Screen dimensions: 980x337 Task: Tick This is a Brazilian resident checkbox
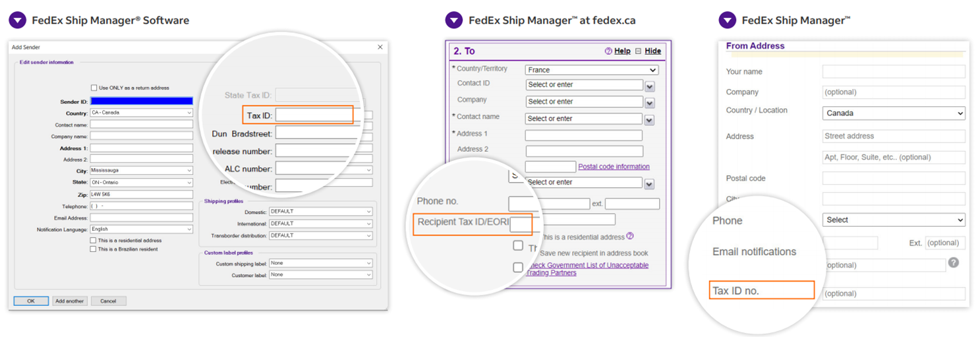tap(93, 249)
